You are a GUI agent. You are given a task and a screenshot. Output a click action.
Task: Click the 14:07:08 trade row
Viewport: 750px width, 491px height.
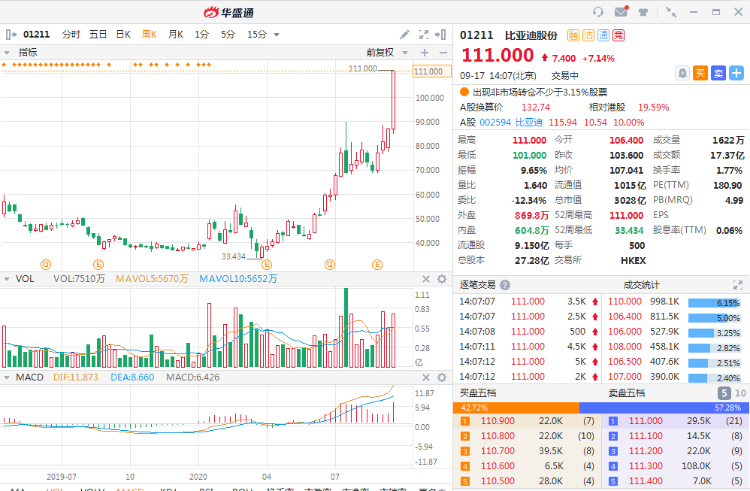(528, 331)
